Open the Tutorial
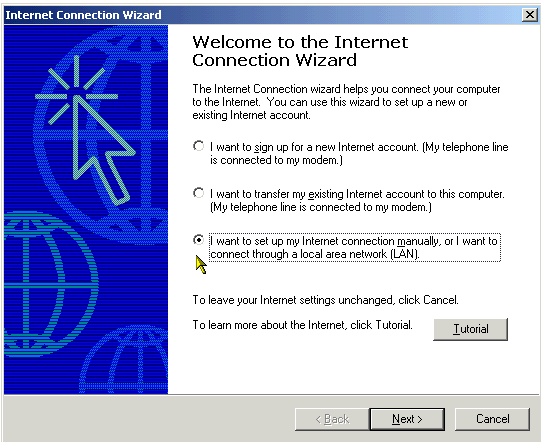The width and height of the screenshot is (543, 443). coord(470,329)
